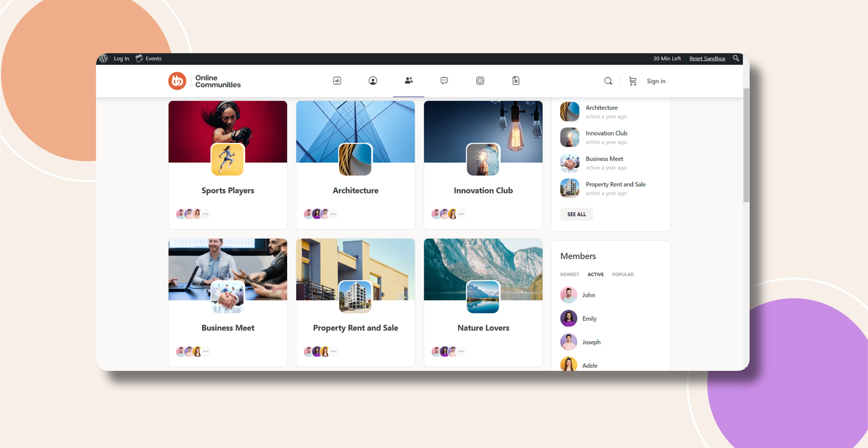Click John's avatar in Members

pyautogui.click(x=569, y=295)
